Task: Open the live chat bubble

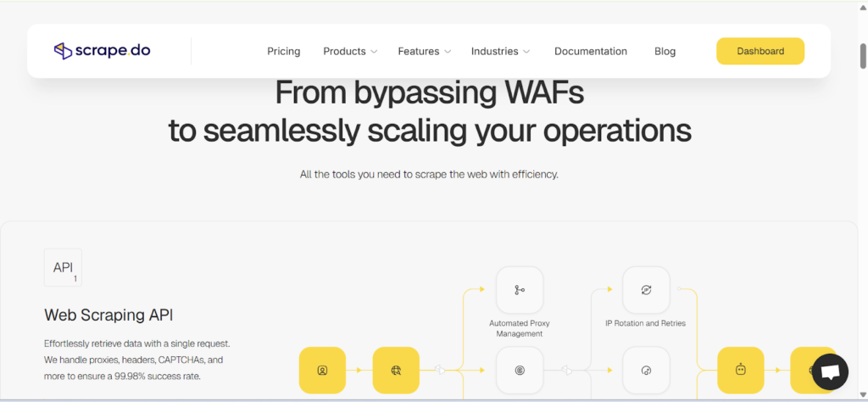Action: click(x=830, y=371)
